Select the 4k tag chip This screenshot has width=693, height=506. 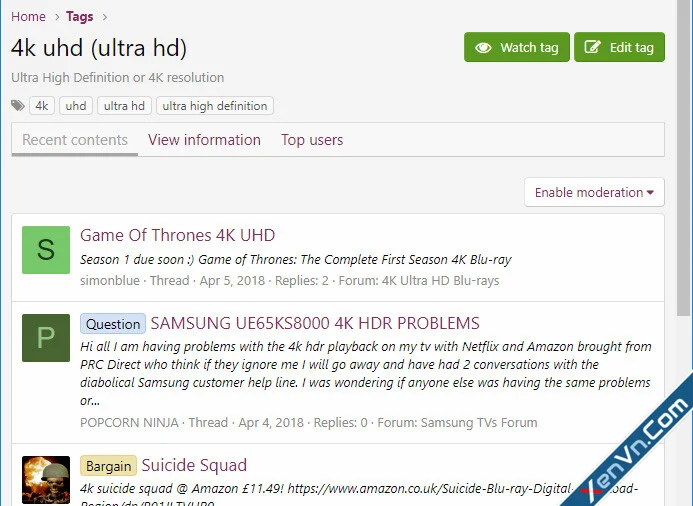point(42,106)
